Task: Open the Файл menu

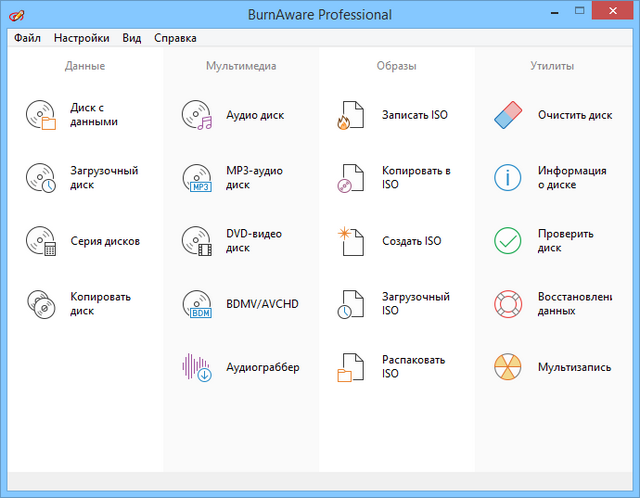Action: click(x=27, y=38)
